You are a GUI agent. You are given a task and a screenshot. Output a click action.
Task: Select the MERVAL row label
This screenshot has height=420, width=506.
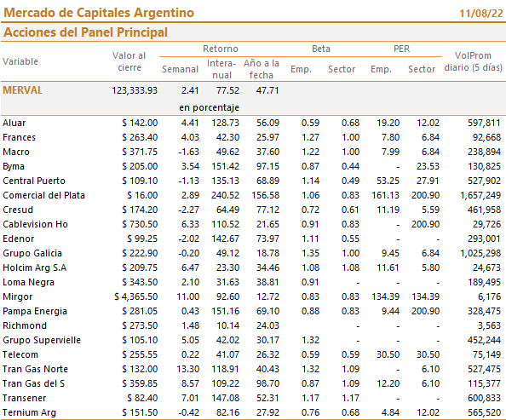click(22, 90)
